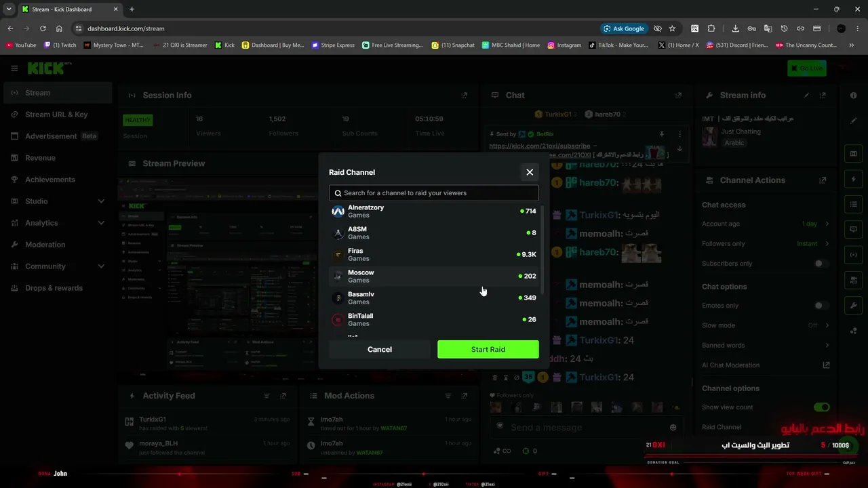Click the Send a message field
868x488 pixels.
(x=587, y=428)
